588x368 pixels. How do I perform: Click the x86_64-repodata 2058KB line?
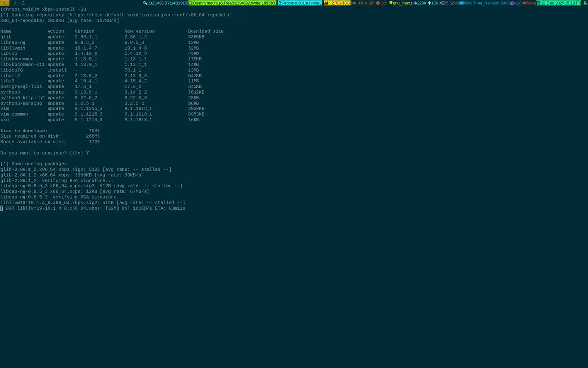click(60, 21)
